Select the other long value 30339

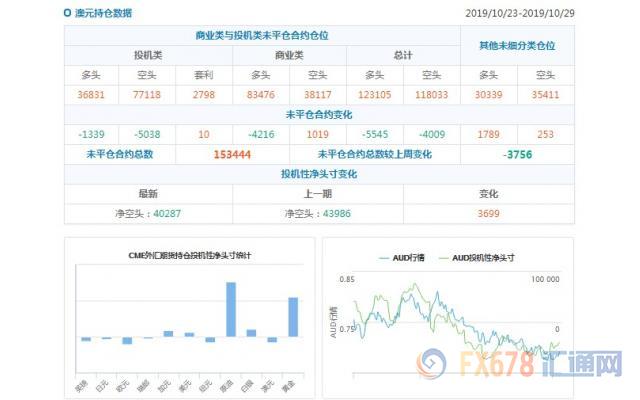pyautogui.click(x=489, y=95)
